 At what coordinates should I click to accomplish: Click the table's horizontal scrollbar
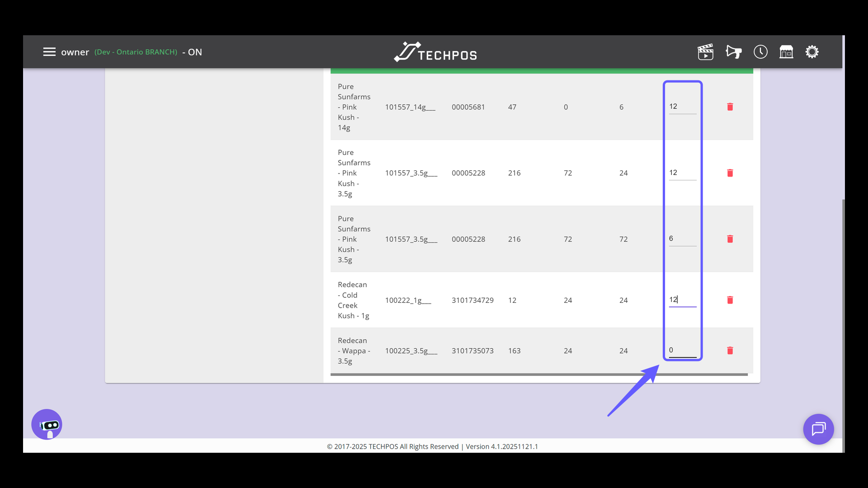tap(538, 375)
